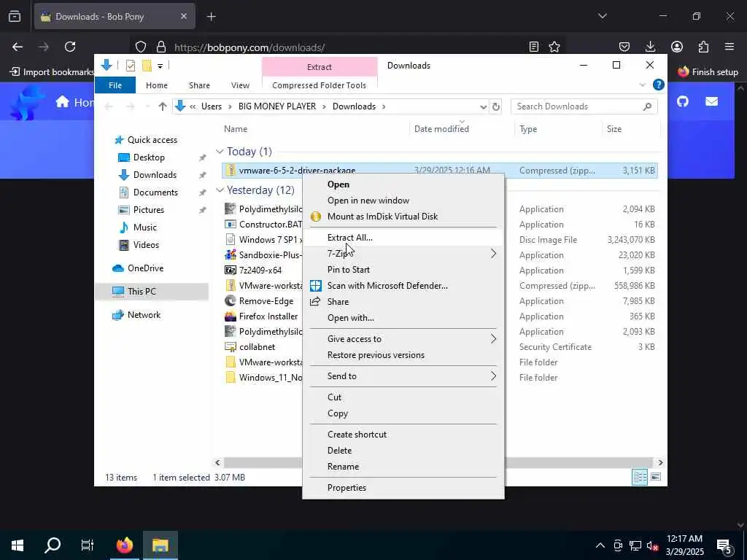Click Firefox tracking protection shield icon
The image size is (747, 560).
pos(141,47)
